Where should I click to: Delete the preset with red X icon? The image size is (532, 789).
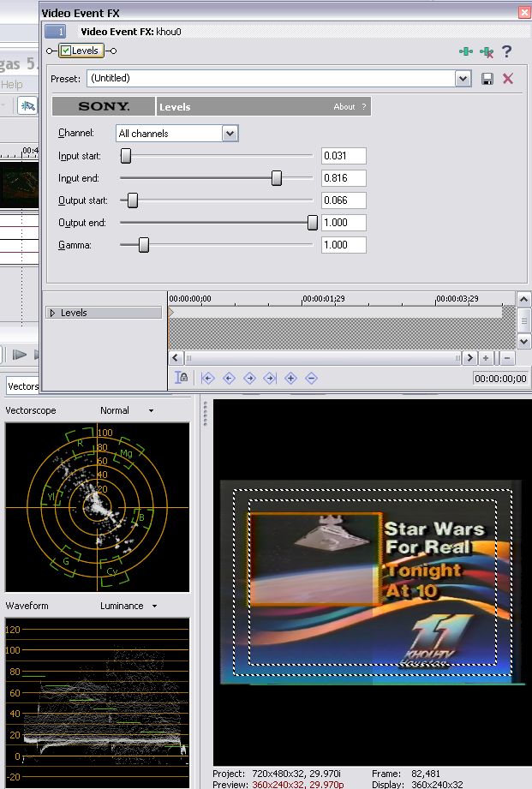pyautogui.click(x=508, y=79)
